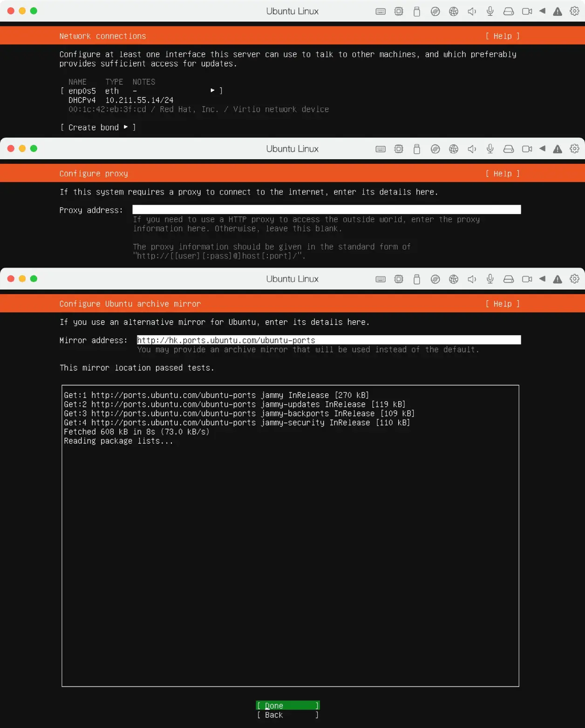
Task: Click camera icon in Configure proxy window toolbar
Action: click(527, 149)
